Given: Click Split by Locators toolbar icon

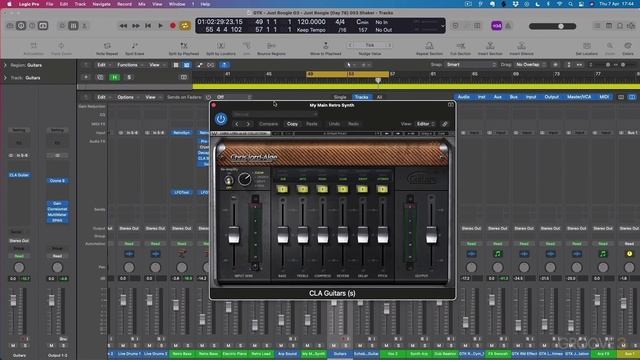Looking at the screenshot, I should coord(221,48).
